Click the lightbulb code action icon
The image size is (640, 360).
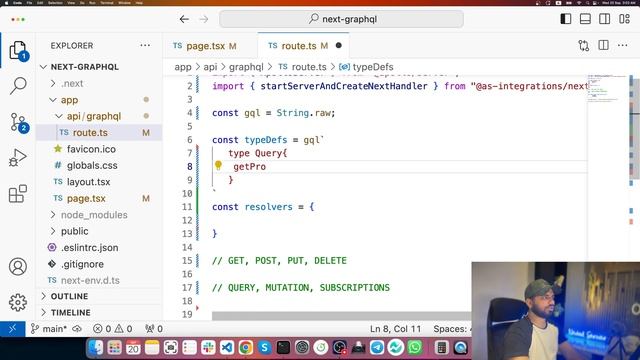[x=218, y=165]
